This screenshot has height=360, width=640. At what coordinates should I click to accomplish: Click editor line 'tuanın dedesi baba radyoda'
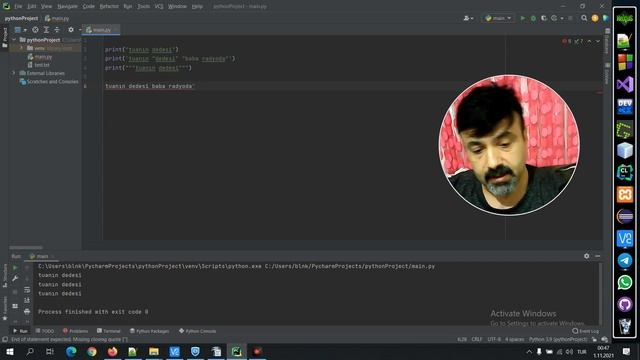click(x=149, y=86)
